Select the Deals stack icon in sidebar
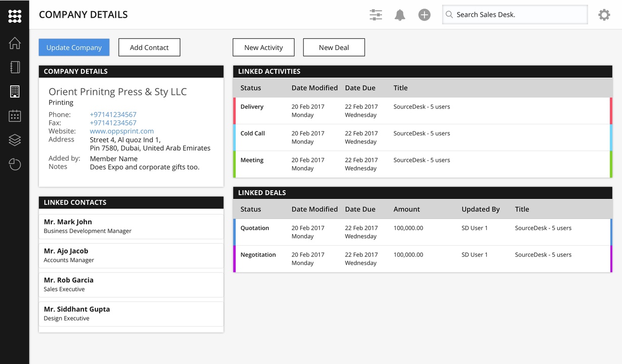Viewport: 622px width, 364px height. 15,140
